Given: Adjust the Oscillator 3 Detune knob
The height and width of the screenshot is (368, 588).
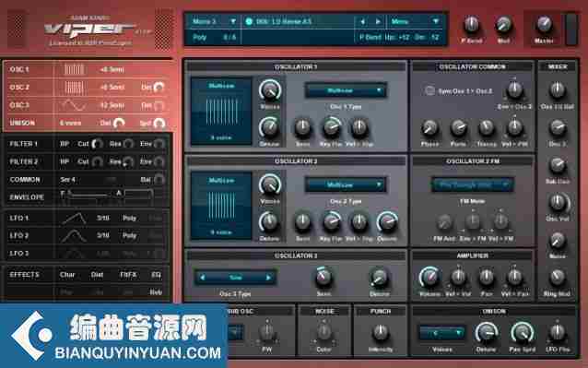Looking at the screenshot, I should (379, 278).
